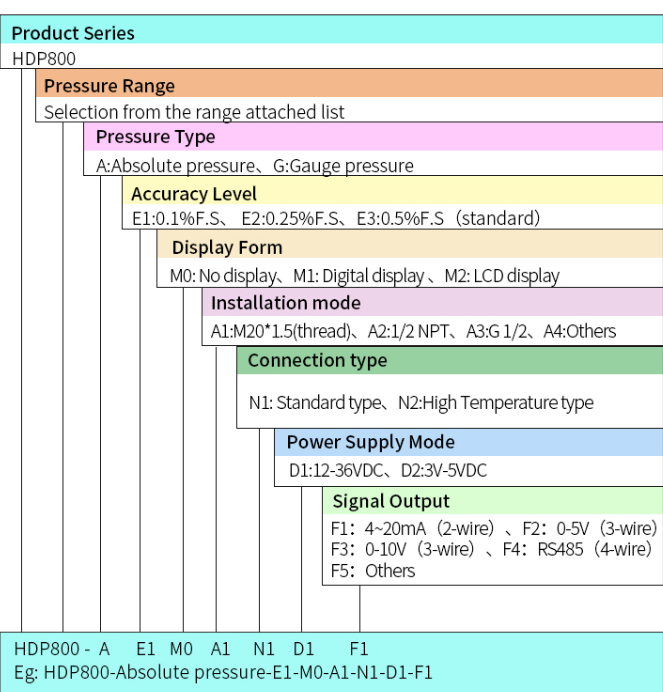Click the 'F5: Others' signal option

tap(373, 571)
